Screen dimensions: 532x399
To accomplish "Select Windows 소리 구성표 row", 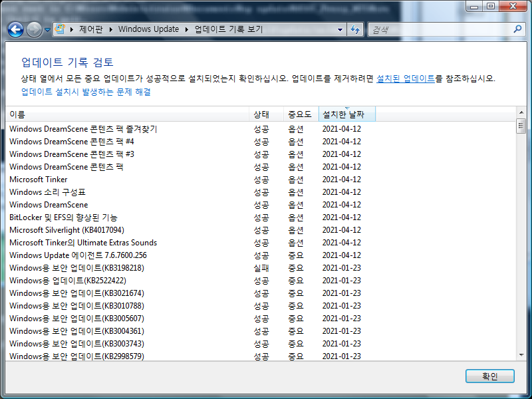I will click(x=261, y=192).
